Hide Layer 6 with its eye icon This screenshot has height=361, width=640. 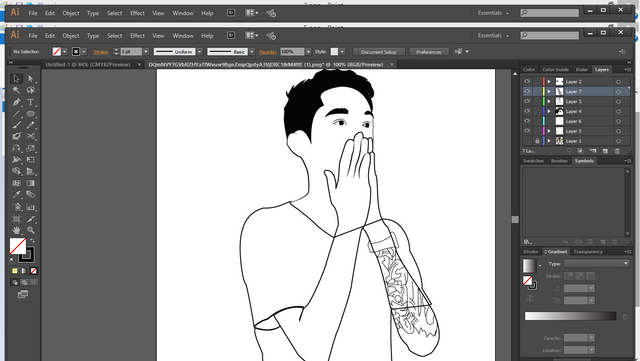coord(527,121)
